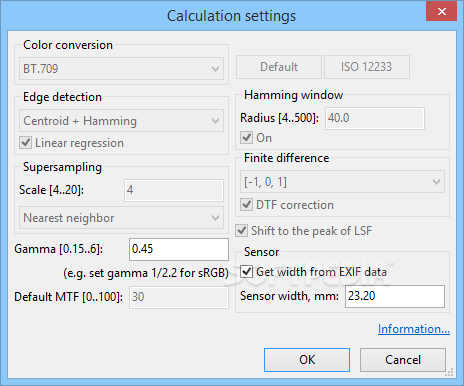Click the Gamma value input field
This screenshot has height=386, width=464.
tap(179, 249)
